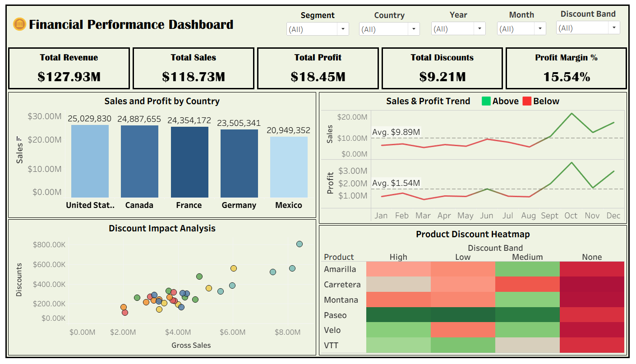Viewport: 636px width, 364px height.
Task: Click the Germany axis label
Action: (x=239, y=205)
